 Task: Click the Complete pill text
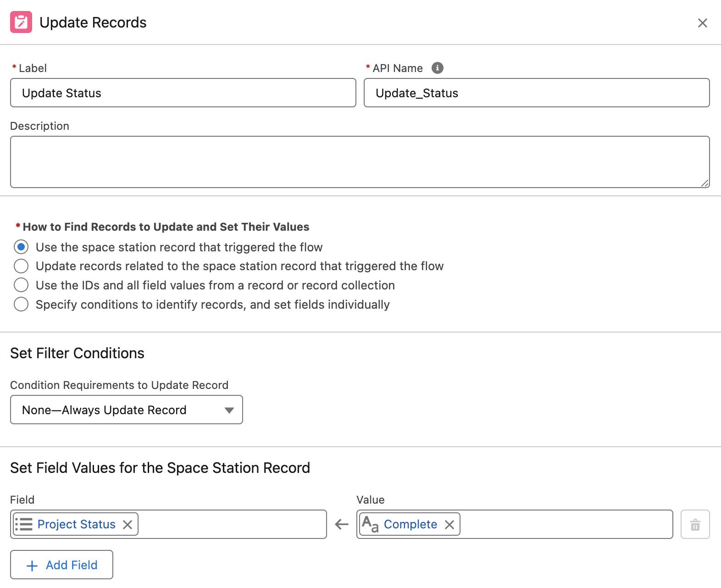410,524
